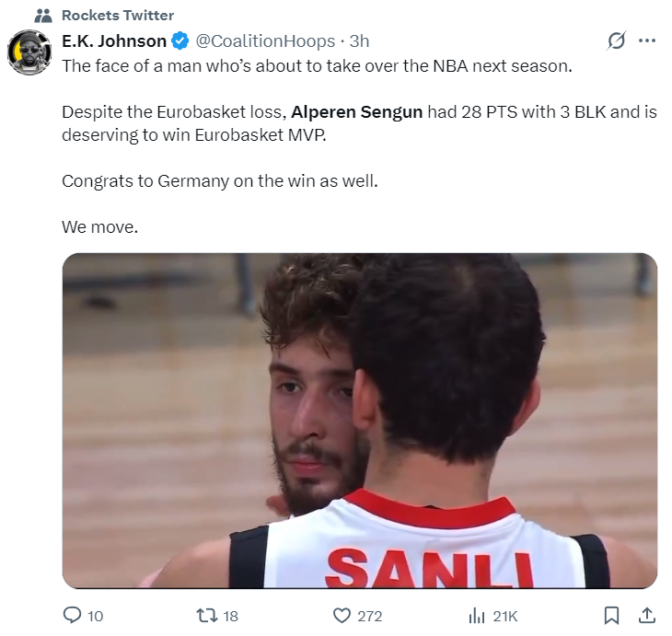Open the 3h timestamp permalink
This screenshot has width=672, height=636.
tap(359, 41)
